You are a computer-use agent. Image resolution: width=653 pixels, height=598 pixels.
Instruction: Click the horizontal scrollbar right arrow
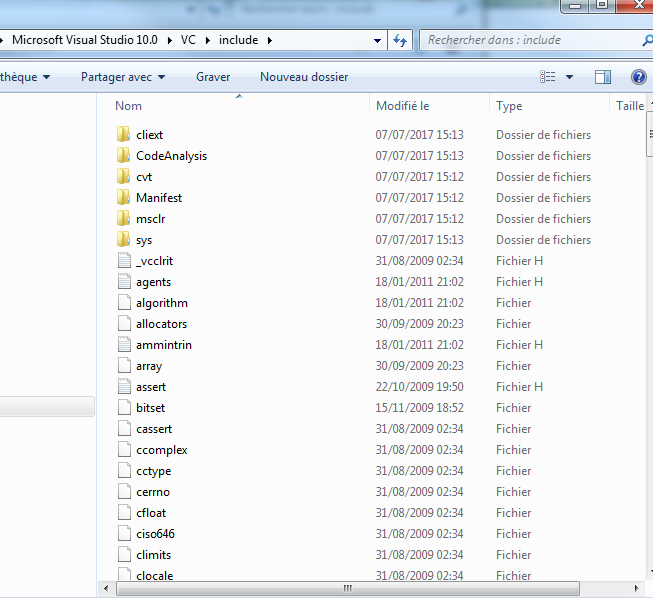tap(636, 588)
